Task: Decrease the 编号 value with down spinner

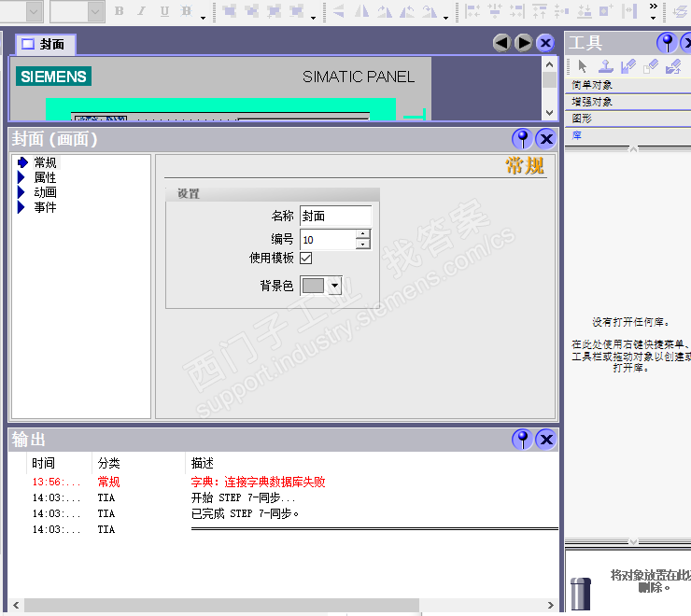Action: 362,245
